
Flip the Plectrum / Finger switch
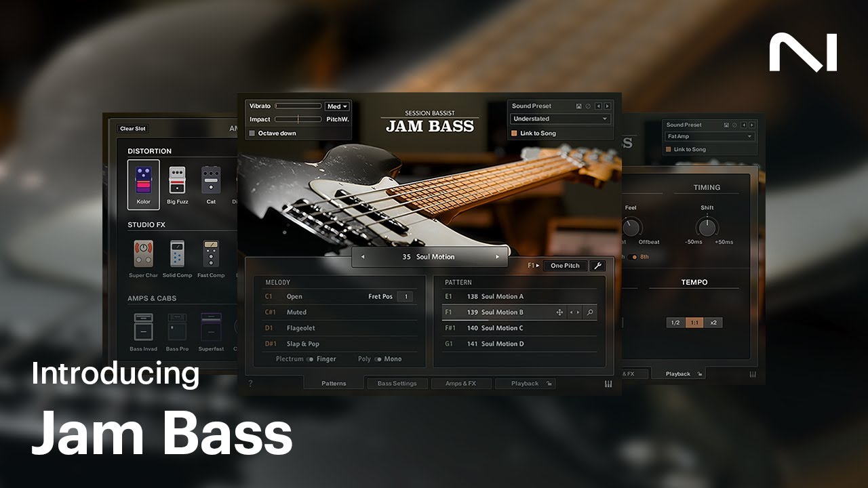coord(310,359)
